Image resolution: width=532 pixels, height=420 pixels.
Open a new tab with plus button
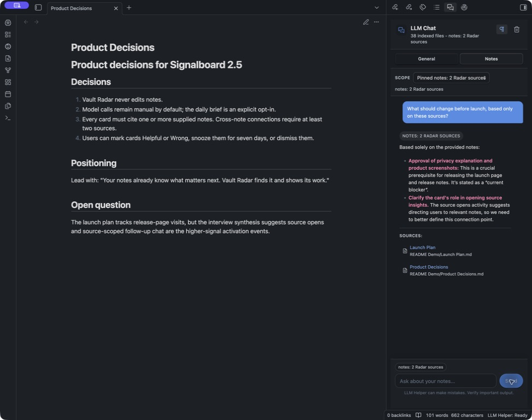[129, 8]
